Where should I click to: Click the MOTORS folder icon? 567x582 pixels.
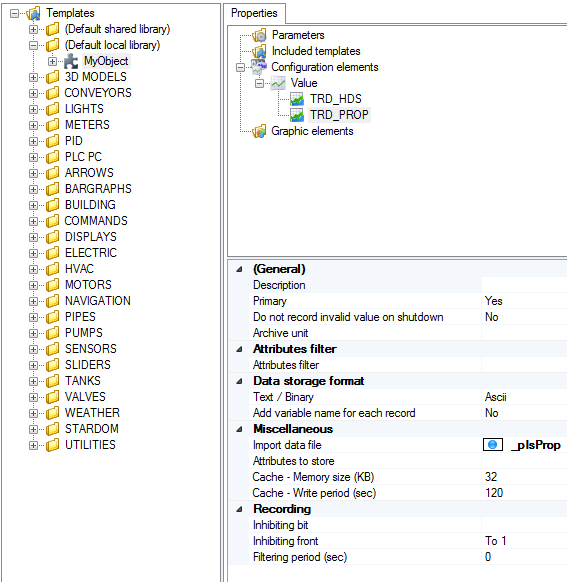click(52, 285)
